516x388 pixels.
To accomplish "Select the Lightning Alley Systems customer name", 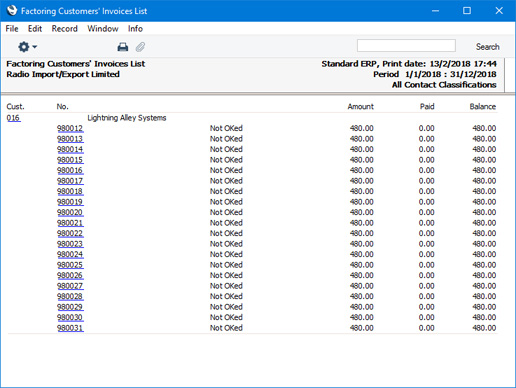I will click(127, 118).
